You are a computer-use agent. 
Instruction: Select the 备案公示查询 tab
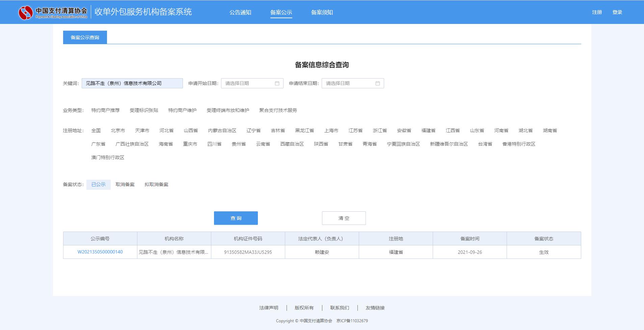tap(85, 37)
